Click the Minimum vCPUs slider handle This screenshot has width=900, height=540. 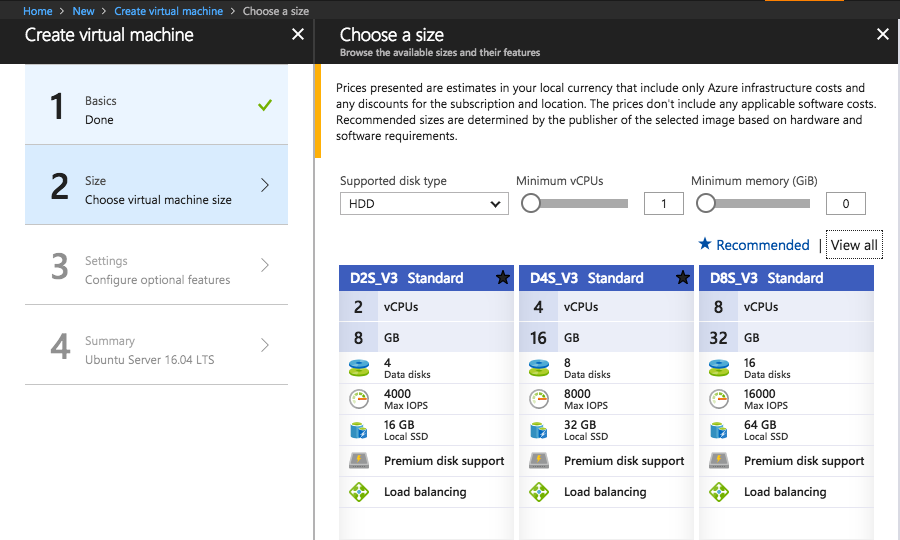coord(531,204)
